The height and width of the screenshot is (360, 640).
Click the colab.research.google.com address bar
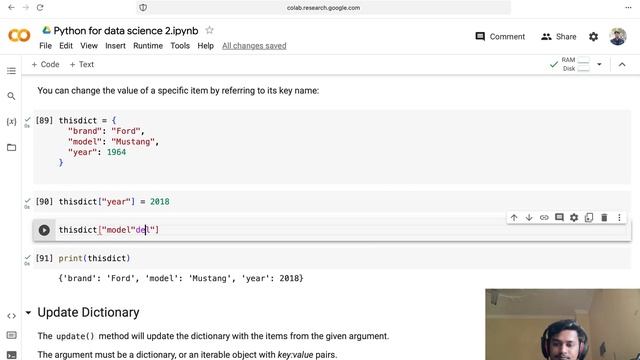323,7
